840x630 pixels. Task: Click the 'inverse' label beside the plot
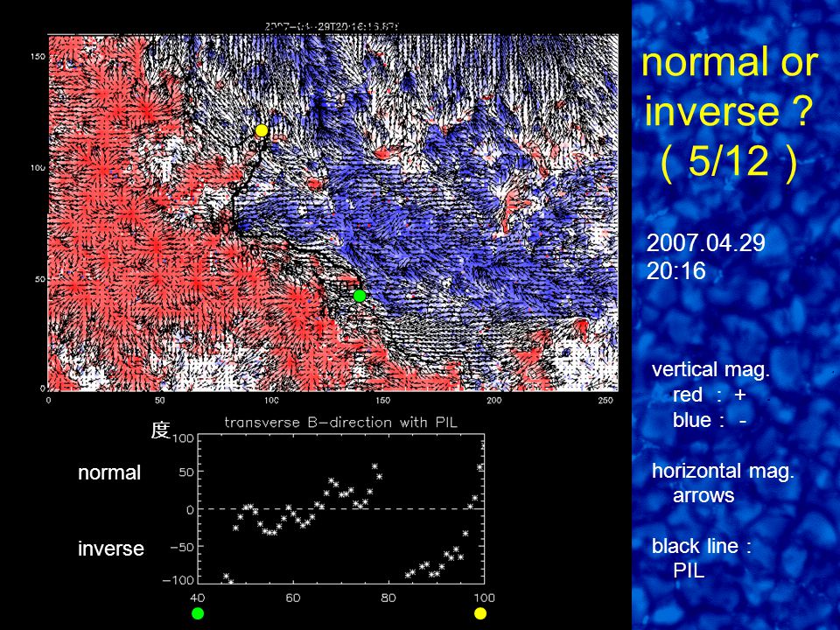pos(111,549)
